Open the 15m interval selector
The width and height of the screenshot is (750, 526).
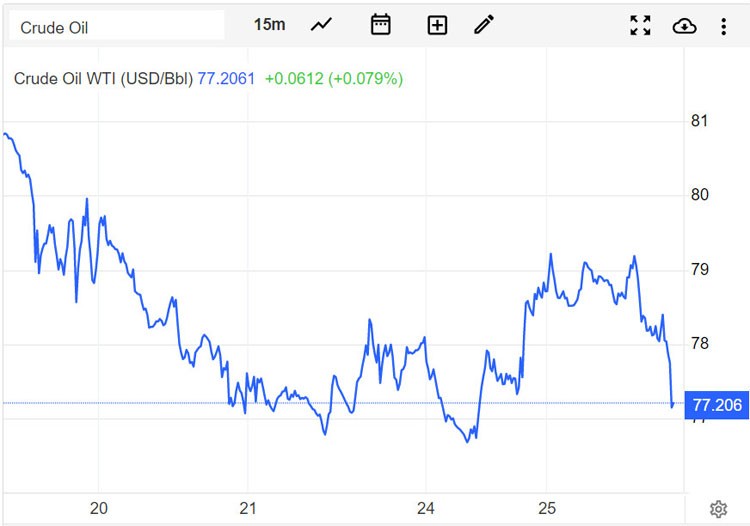pyautogui.click(x=269, y=25)
